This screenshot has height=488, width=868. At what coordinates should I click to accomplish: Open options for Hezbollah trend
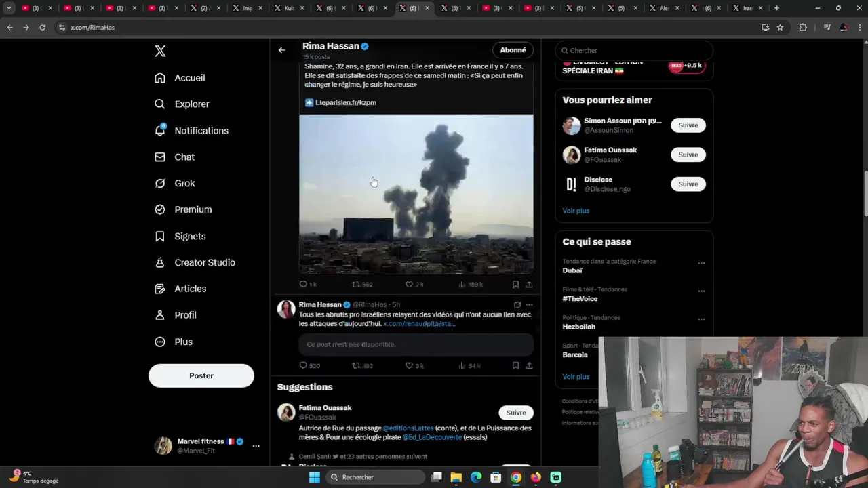[701, 319]
